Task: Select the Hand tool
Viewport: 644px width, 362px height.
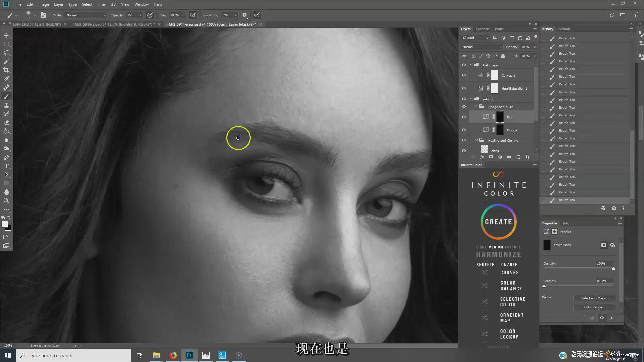Action: (x=6, y=192)
